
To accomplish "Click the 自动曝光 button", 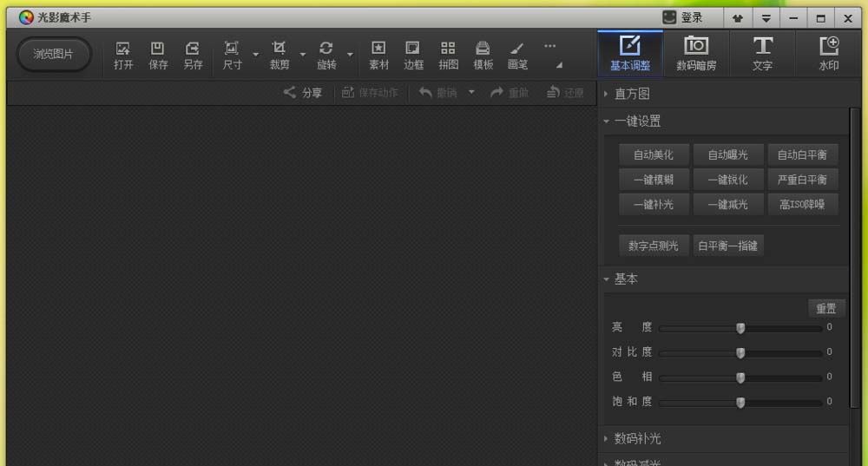I will (x=727, y=154).
